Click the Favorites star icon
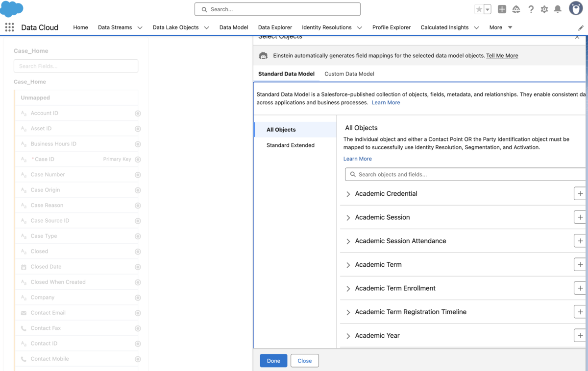 pos(479,9)
